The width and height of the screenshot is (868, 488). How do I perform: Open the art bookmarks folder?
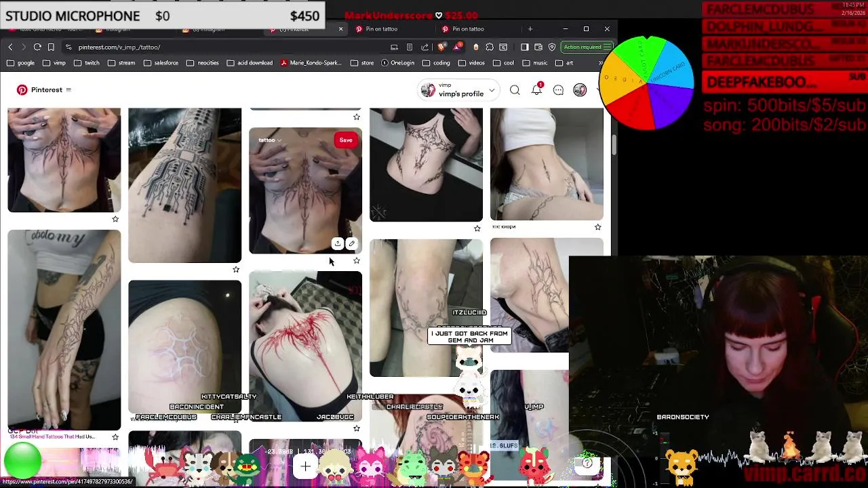coord(564,62)
